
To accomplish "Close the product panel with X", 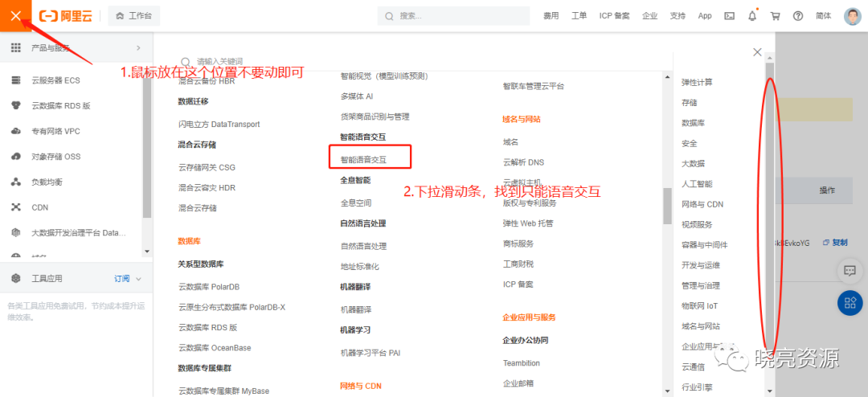I will pos(757,52).
